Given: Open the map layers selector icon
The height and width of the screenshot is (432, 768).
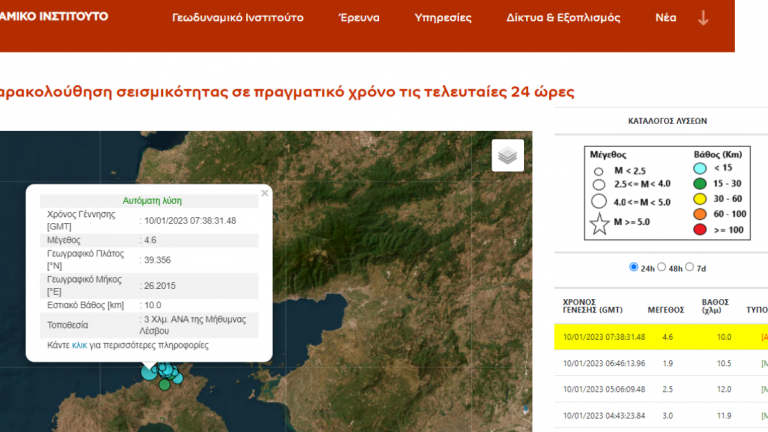Looking at the screenshot, I should 507,156.
